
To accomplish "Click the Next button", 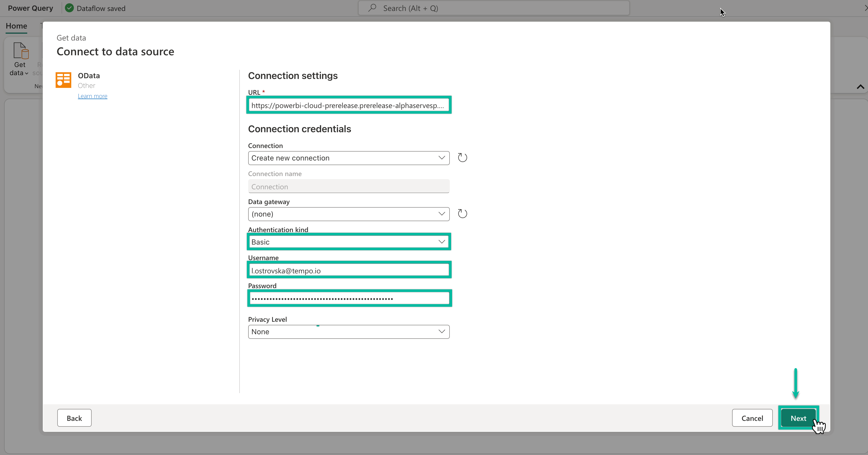I will click(799, 418).
